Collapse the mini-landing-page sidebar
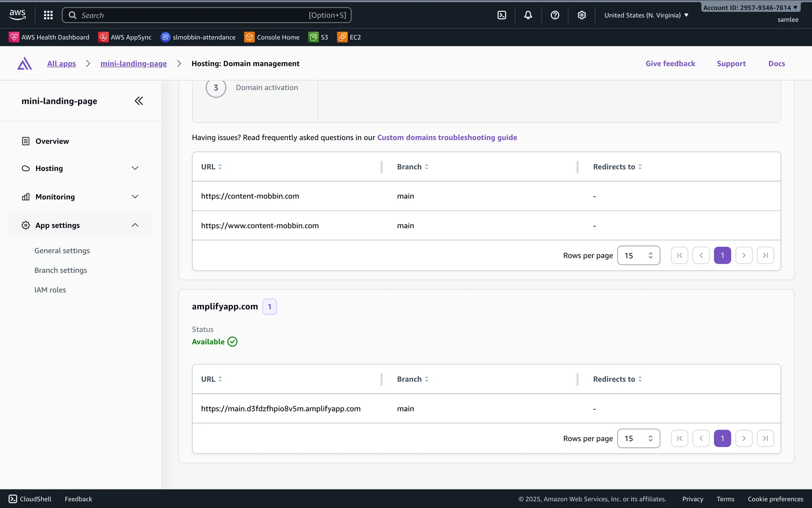 [139, 101]
